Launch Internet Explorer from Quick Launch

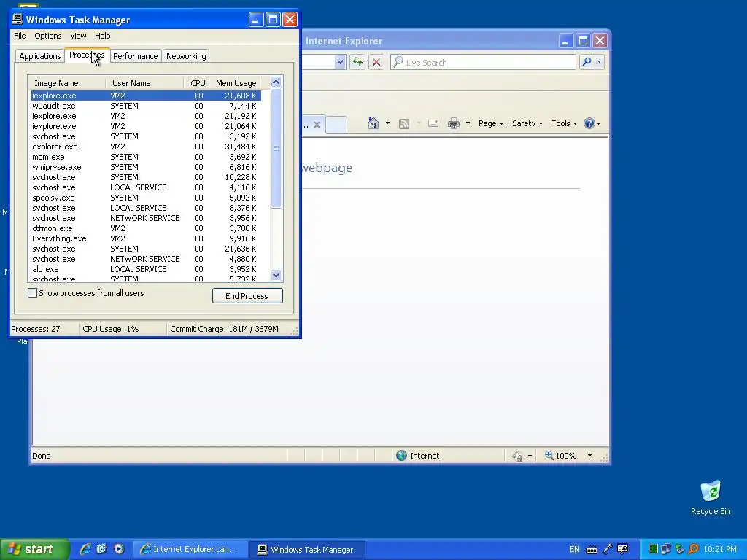85,549
